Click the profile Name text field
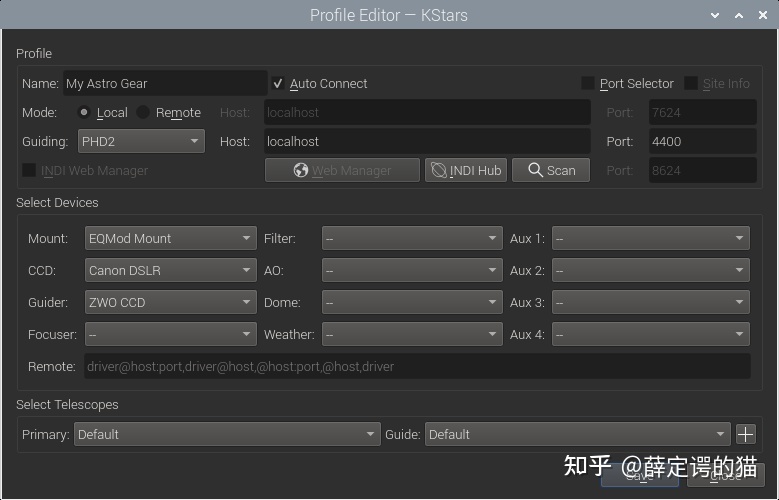The image size is (779, 500). click(x=165, y=84)
